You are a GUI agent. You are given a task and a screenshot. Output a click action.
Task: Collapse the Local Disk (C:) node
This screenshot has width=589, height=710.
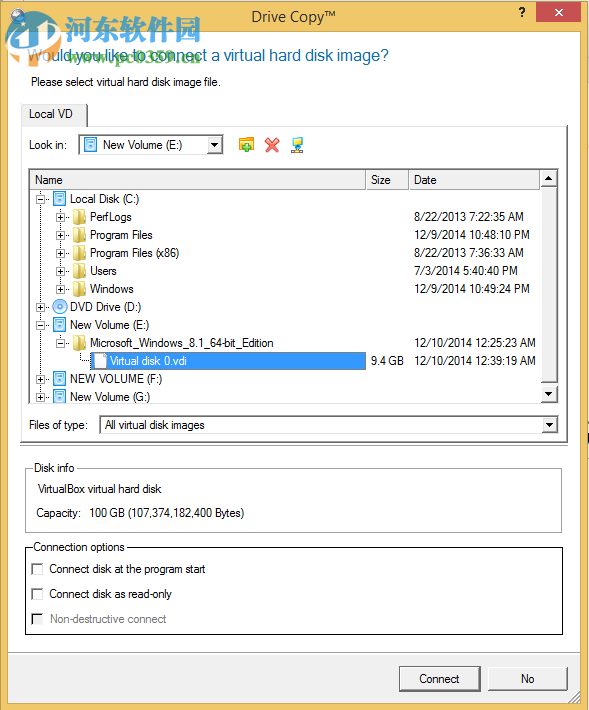(x=40, y=199)
